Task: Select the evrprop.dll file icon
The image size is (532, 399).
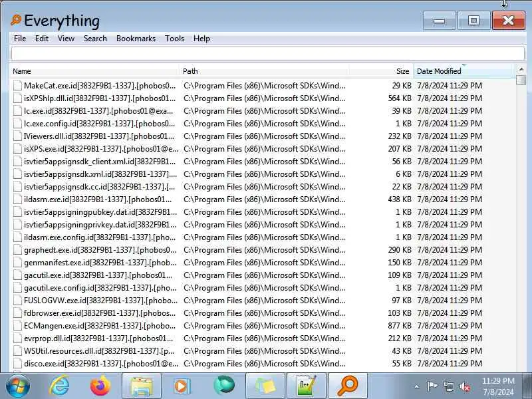Action: click(17, 338)
